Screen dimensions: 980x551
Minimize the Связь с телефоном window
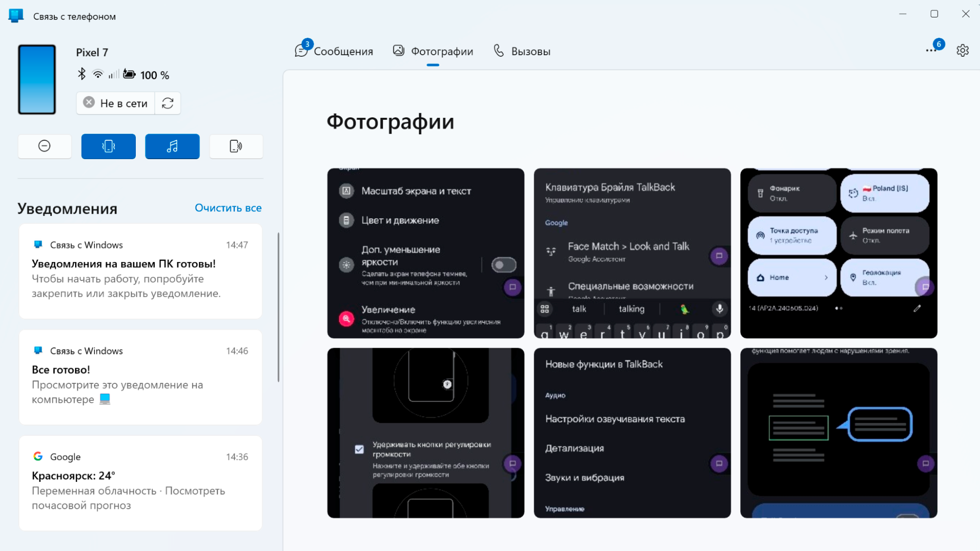pos(903,14)
